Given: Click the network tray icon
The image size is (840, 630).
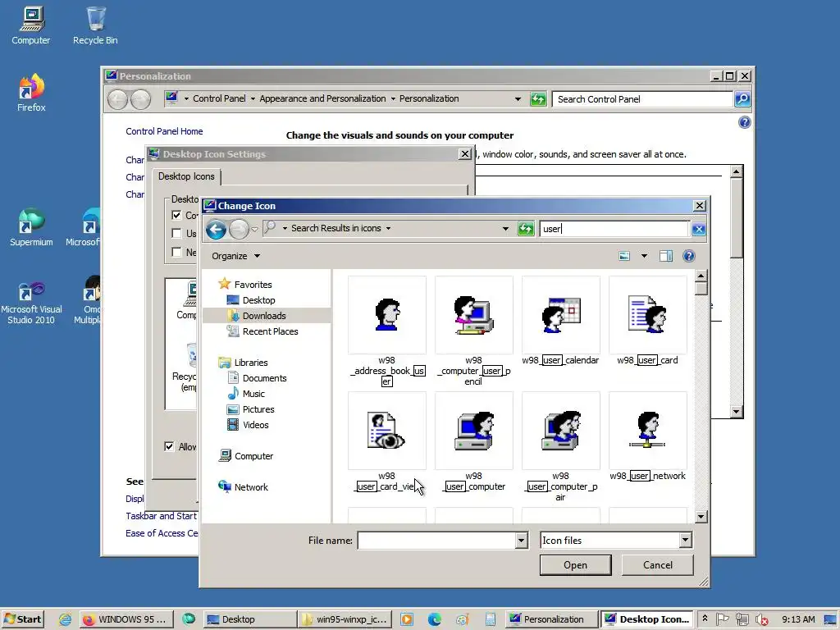Looking at the screenshot, I should click(742, 620).
